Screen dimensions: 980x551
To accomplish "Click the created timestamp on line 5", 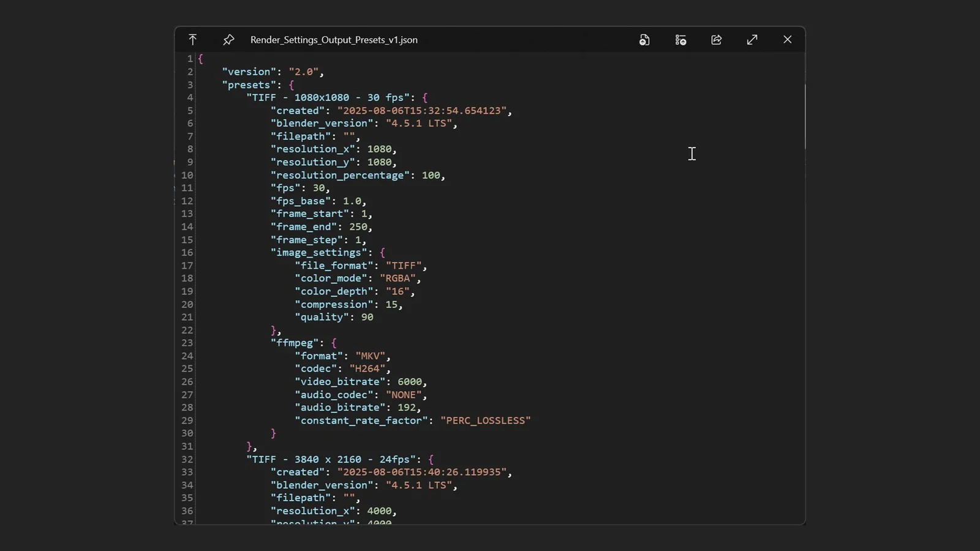I will pyautogui.click(x=424, y=110).
